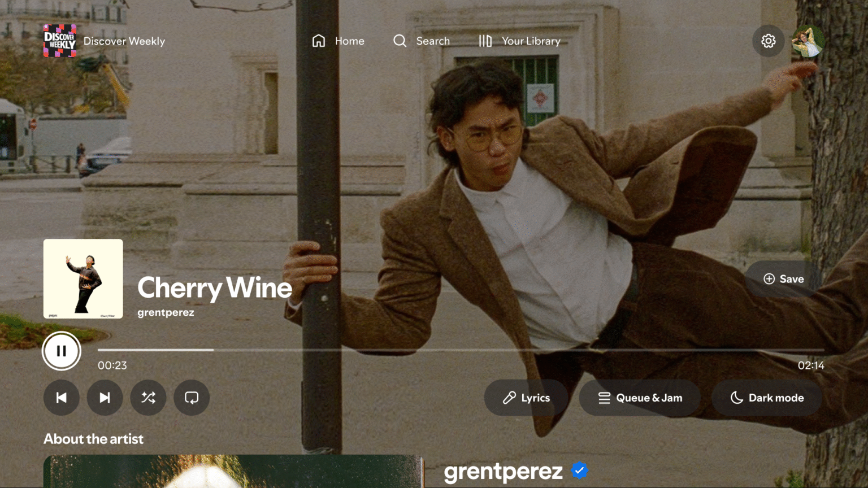Viewport: 868px width, 488px height.
Task: Enable shuffle playback
Action: pyautogui.click(x=148, y=398)
